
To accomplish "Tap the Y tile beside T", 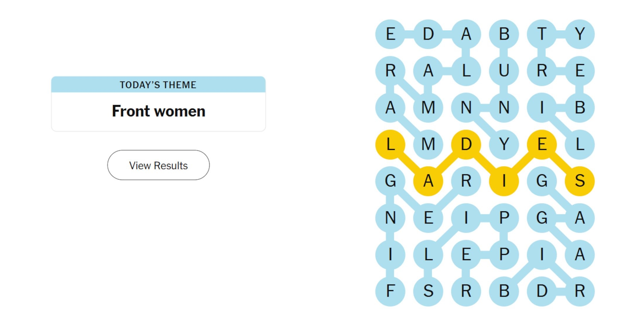I will 580,34.
